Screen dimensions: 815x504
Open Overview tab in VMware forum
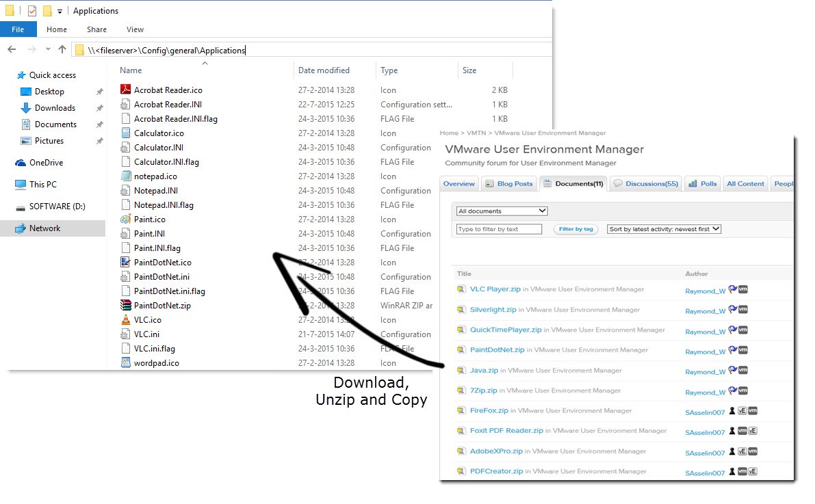tap(459, 183)
